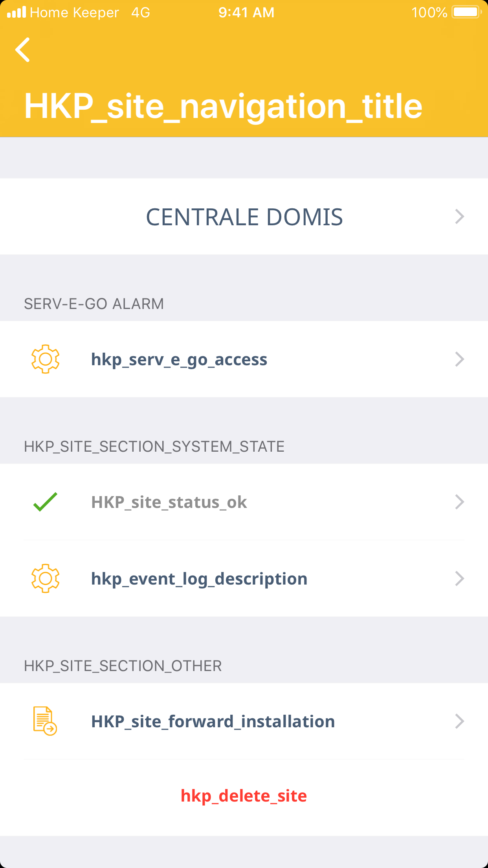Image resolution: width=488 pixels, height=868 pixels.
Task: Tap the back arrow icon
Action: [23, 50]
